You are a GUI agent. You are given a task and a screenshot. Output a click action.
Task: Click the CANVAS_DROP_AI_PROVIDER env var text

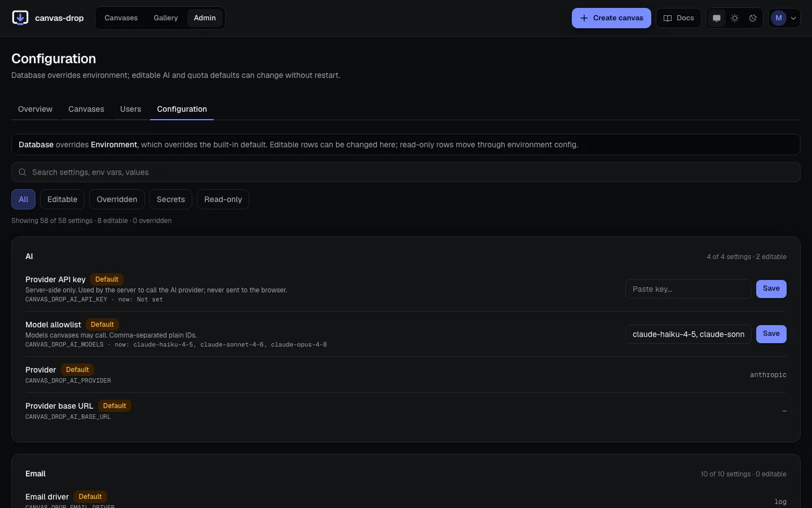coord(68,381)
